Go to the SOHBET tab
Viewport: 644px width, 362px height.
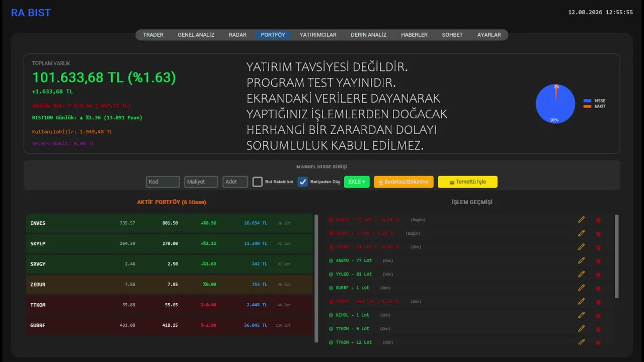tap(452, 35)
